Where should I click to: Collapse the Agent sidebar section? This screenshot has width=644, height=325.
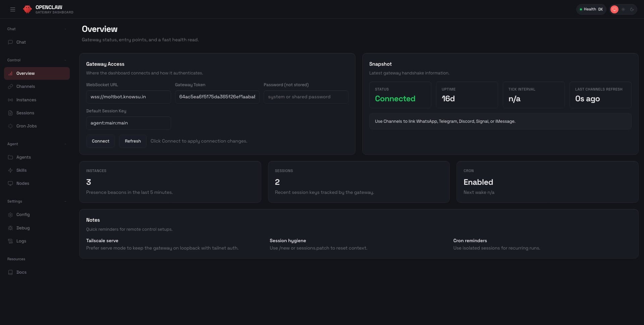pos(65,144)
